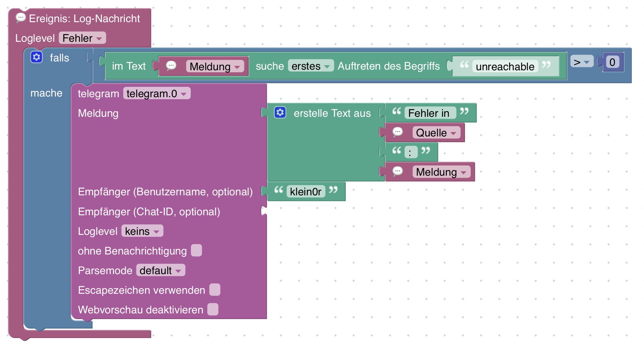This screenshot has height=352, width=644.
Task: Click the opening quote icon before klein0r
Action: pyautogui.click(x=279, y=190)
